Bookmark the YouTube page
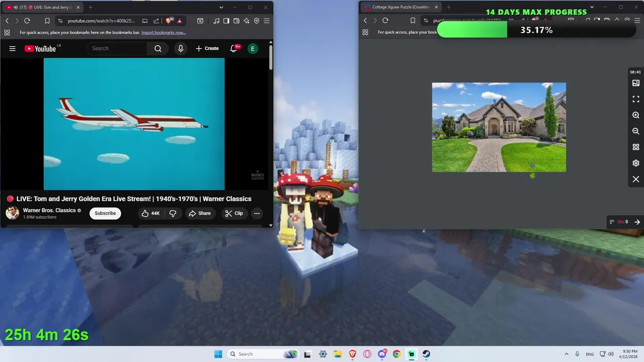This screenshot has height=362, width=644. pos(47,21)
